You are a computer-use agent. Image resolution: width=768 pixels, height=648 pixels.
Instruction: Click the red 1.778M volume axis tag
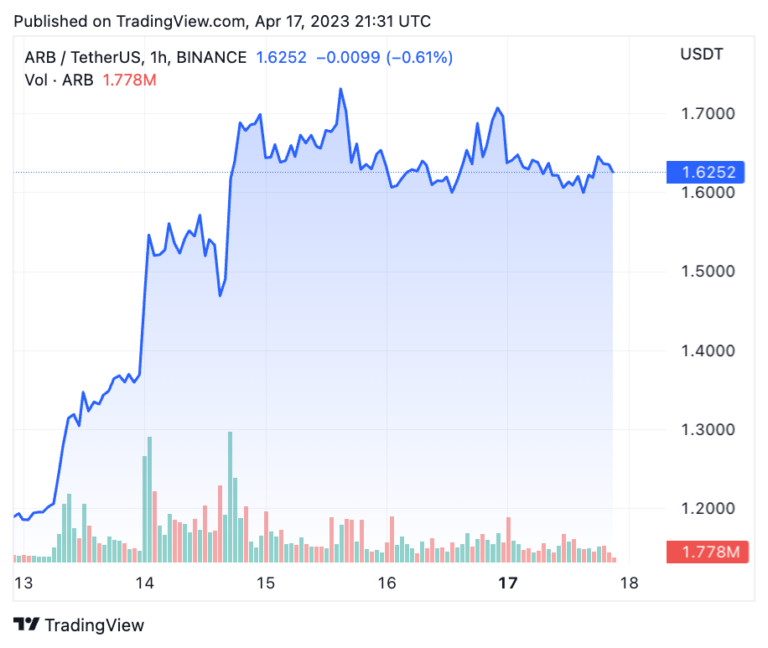pyautogui.click(x=708, y=552)
